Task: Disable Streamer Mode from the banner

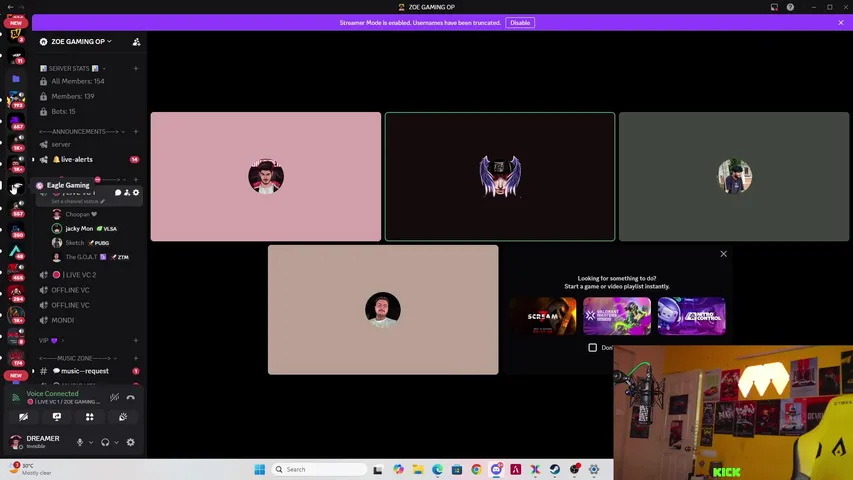Action: pos(520,23)
